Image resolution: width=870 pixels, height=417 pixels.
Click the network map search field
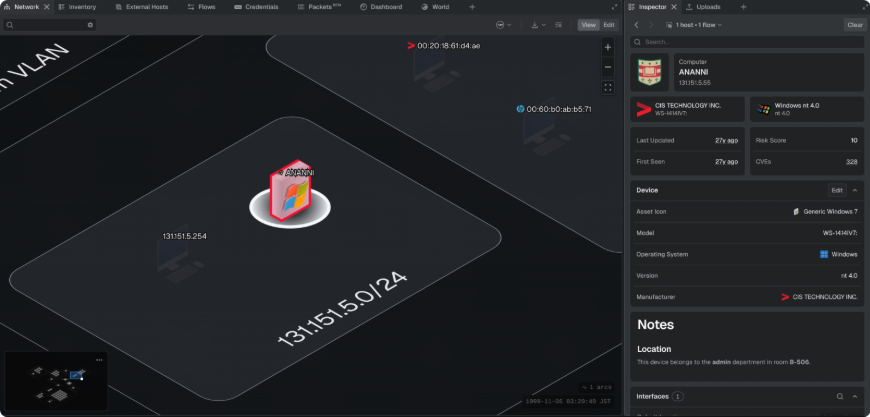point(49,25)
